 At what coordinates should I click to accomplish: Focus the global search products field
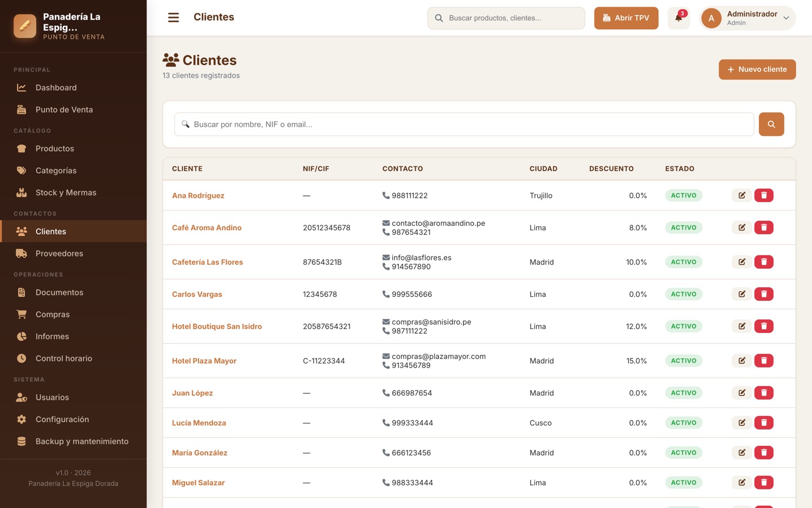click(x=506, y=18)
